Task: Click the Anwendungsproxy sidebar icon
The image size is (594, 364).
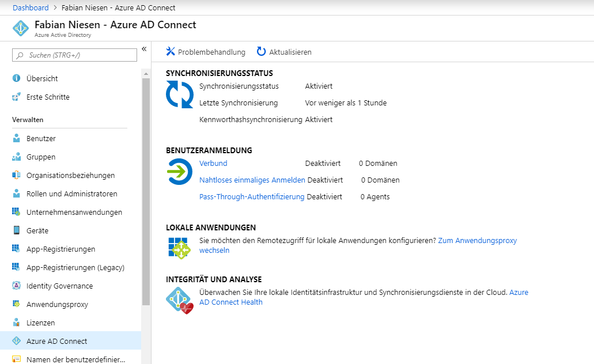Action: pos(16,304)
